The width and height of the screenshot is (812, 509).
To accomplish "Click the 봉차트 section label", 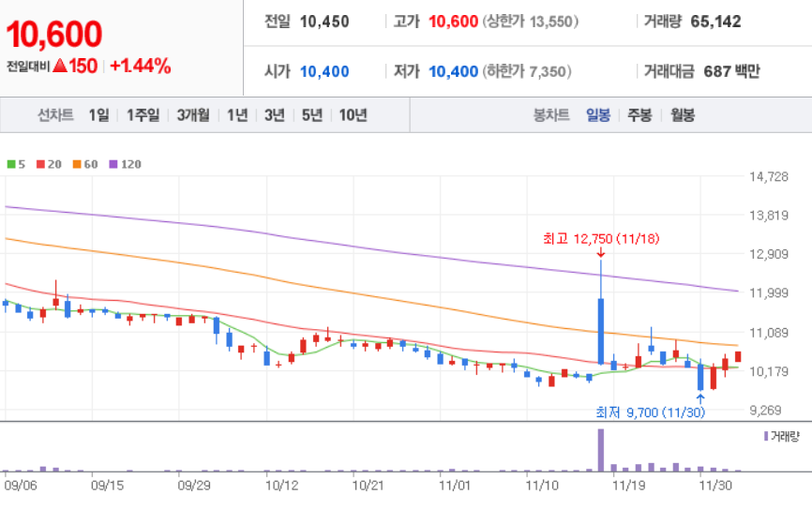I will [551, 115].
